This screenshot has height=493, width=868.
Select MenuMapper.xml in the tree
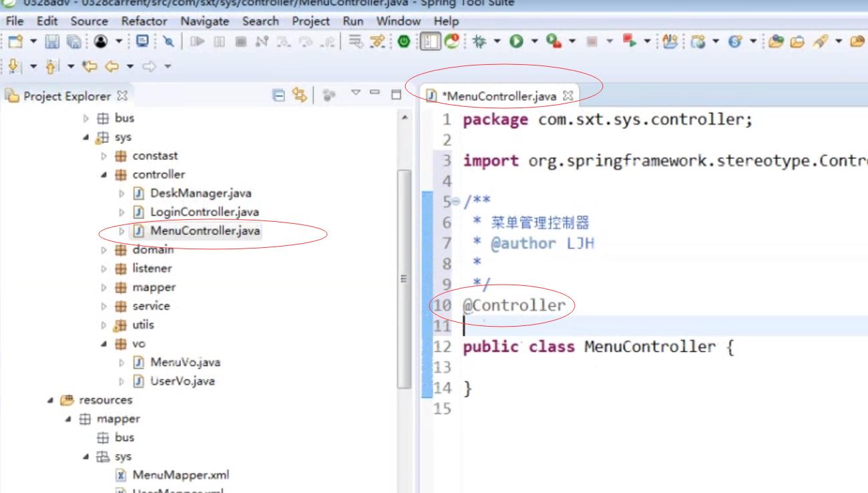coord(180,476)
